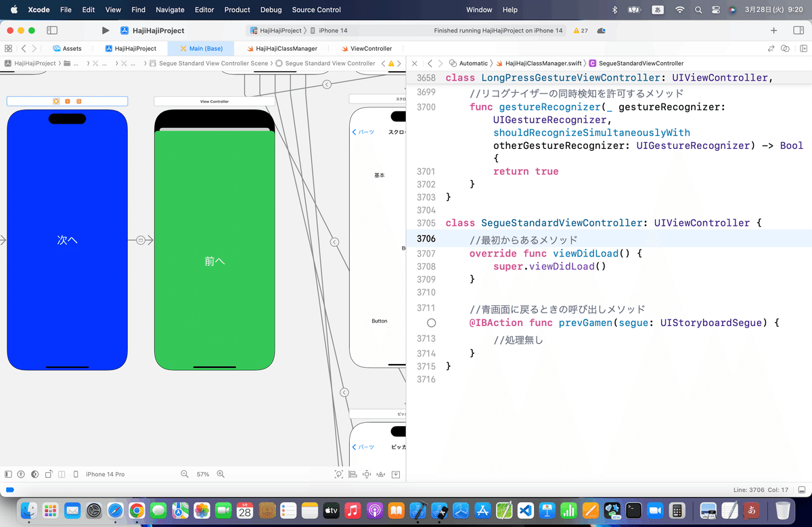This screenshot has width=812, height=527.
Task: Open the Automatic assistant mode menu
Action: pyautogui.click(x=468, y=63)
